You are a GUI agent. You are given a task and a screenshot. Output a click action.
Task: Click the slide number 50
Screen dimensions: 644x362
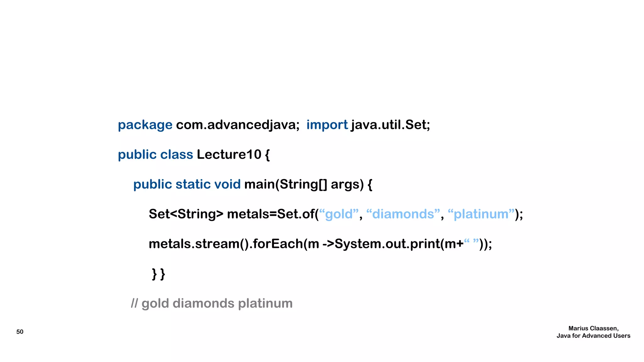pos(20,332)
